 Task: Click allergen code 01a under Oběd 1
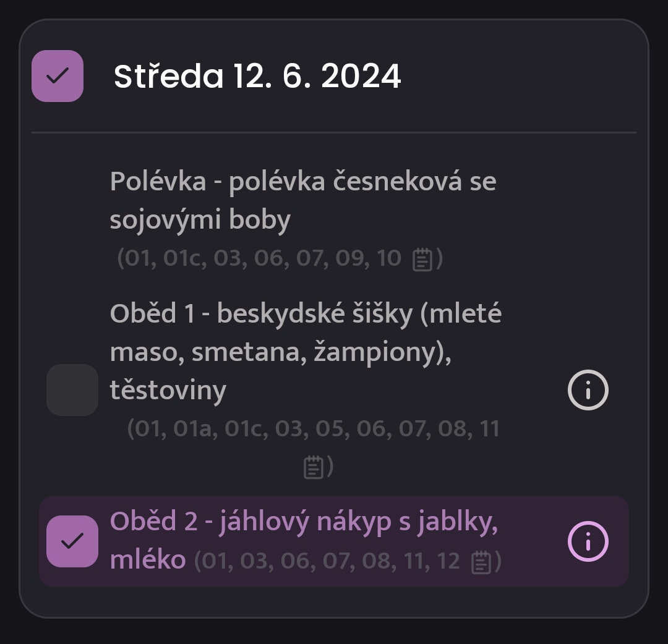(x=192, y=428)
